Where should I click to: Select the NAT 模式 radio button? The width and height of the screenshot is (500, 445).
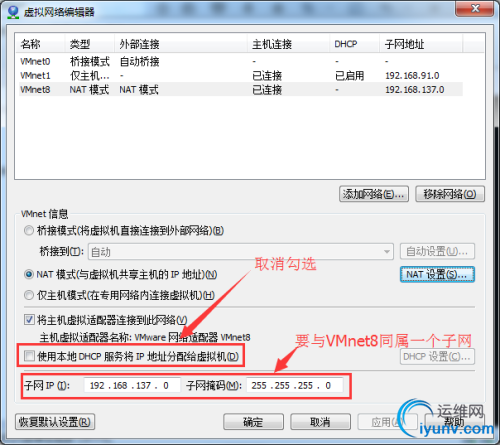click(29, 274)
